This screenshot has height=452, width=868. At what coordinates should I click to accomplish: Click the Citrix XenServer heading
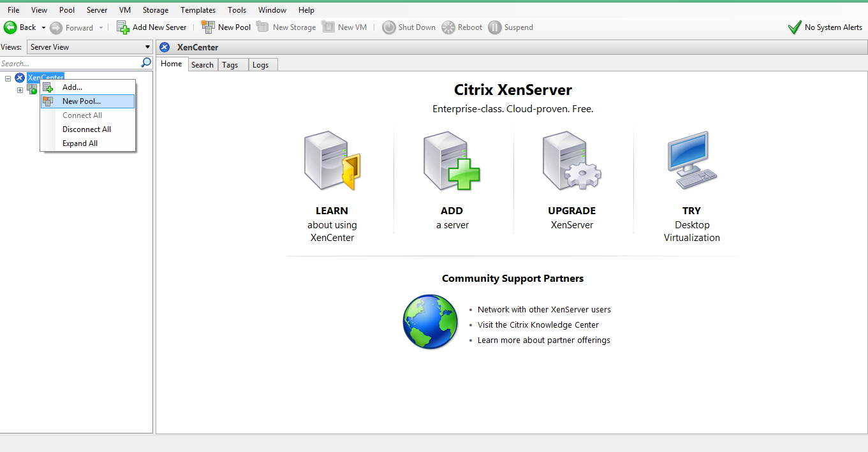coord(513,90)
